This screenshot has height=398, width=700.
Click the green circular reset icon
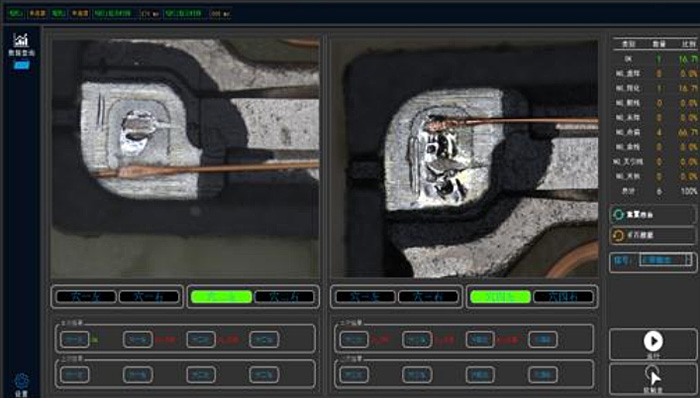[x=618, y=215]
